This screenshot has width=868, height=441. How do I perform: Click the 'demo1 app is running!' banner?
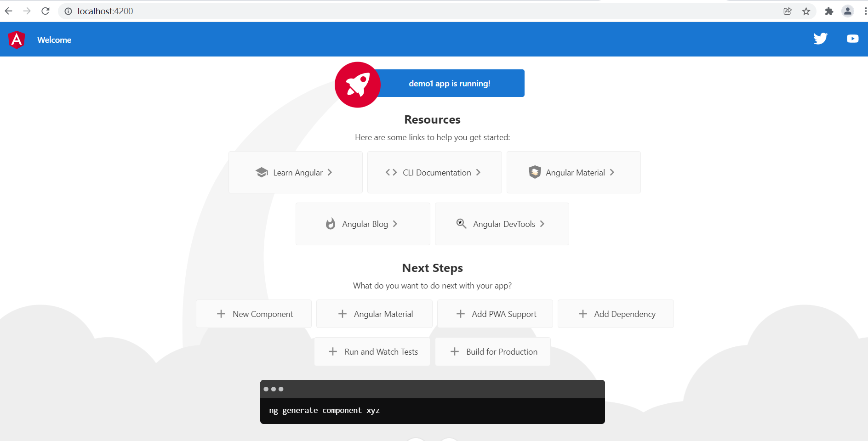point(450,83)
